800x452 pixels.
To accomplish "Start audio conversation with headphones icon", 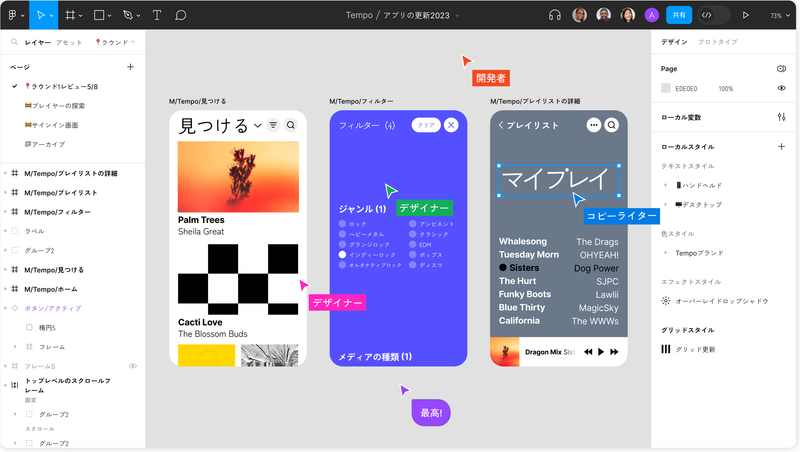I will (x=555, y=15).
